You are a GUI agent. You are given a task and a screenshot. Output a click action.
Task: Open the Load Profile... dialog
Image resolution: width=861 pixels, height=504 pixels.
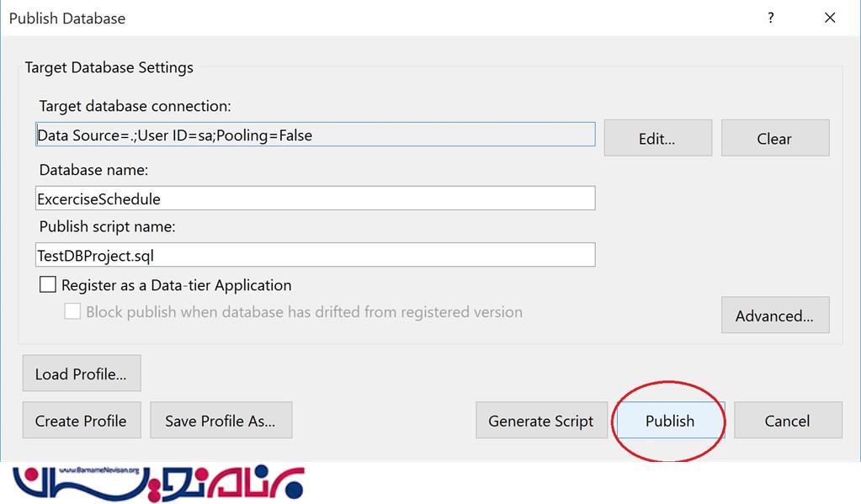coord(82,374)
